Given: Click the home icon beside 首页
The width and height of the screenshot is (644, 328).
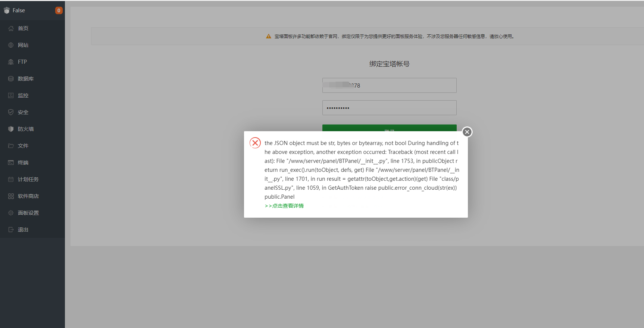Looking at the screenshot, I should tap(11, 28).
